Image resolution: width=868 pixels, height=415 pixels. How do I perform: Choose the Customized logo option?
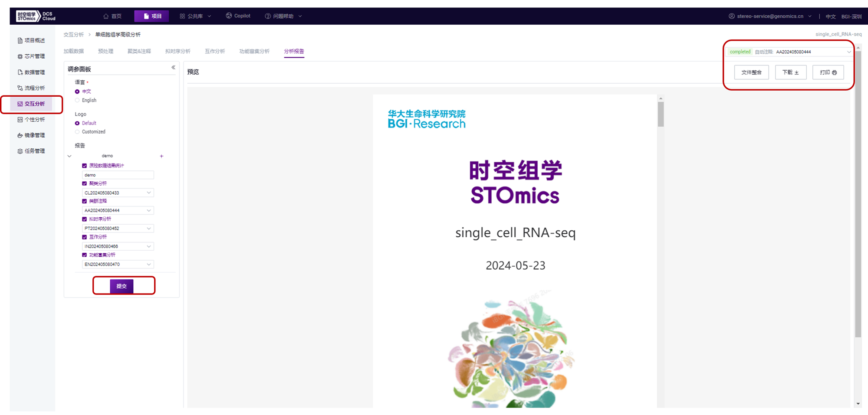coord(77,132)
